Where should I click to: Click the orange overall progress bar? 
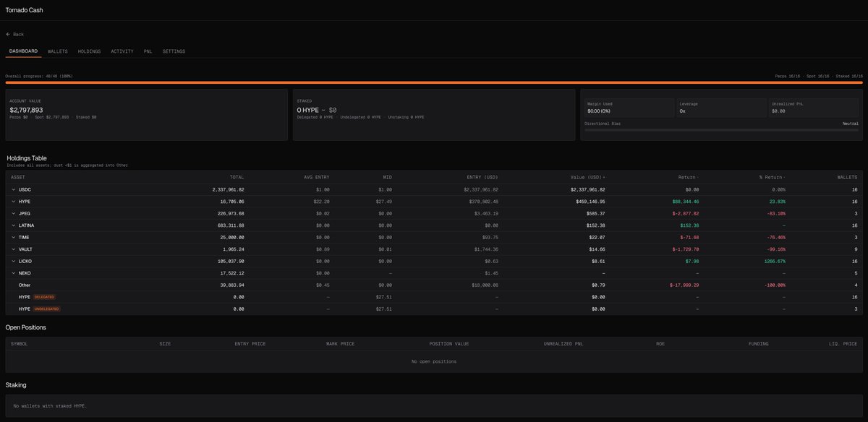434,82
